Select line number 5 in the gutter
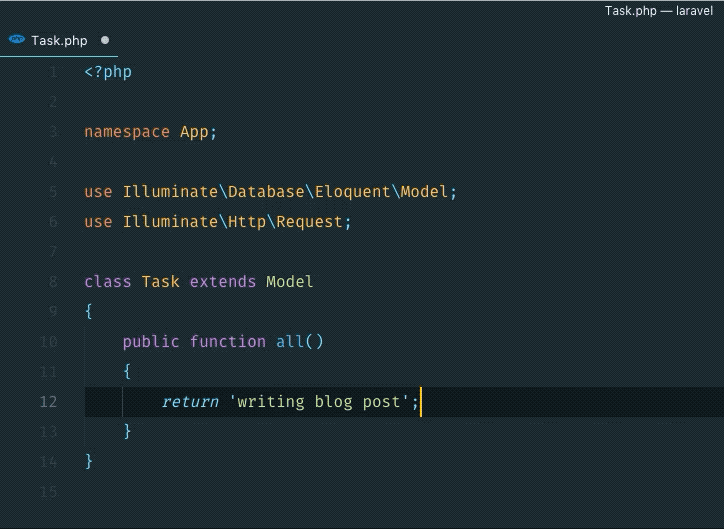The image size is (724, 529). [x=53, y=192]
